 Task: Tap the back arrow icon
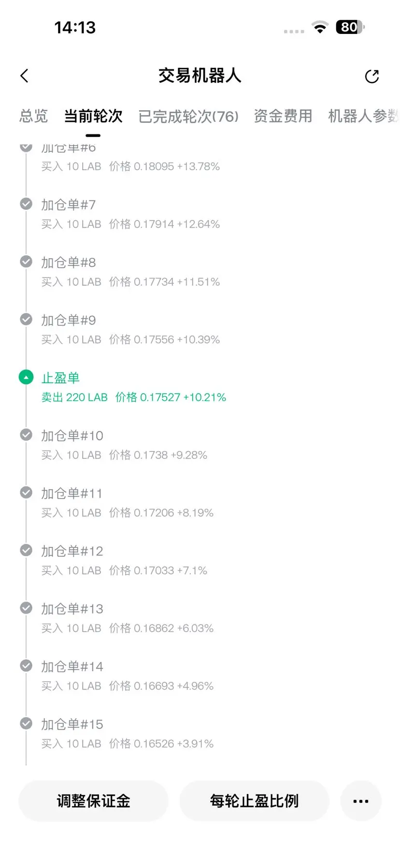click(x=25, y=76)
